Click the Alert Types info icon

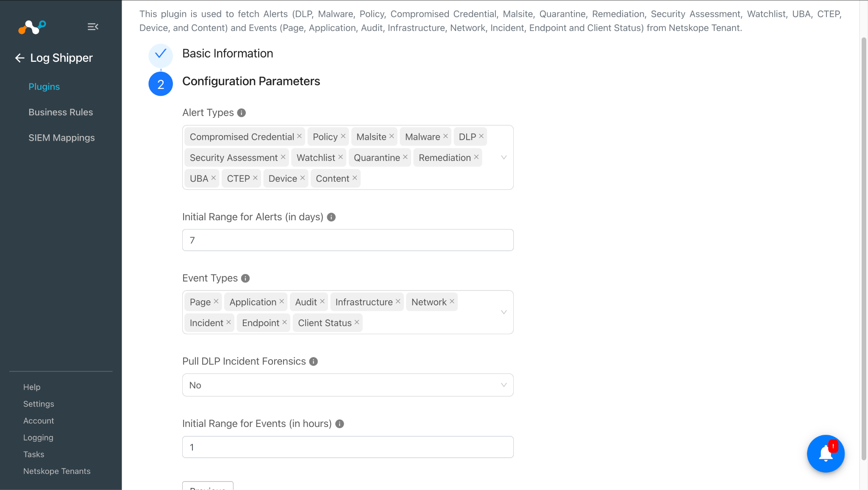coord(242,113)
